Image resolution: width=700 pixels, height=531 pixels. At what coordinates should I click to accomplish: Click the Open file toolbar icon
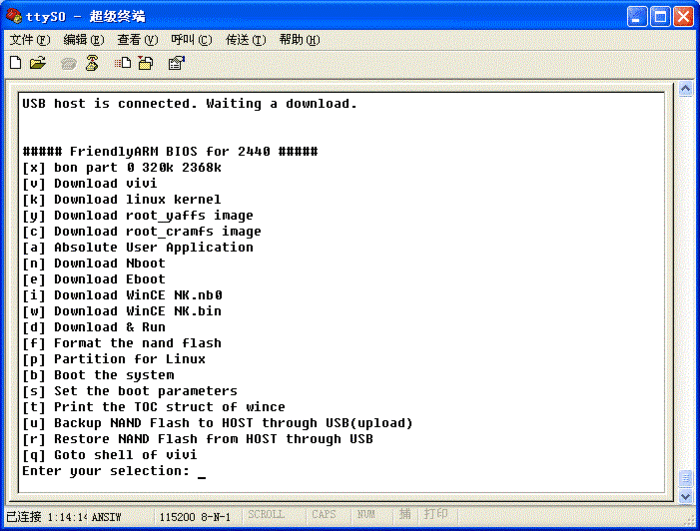click(38, 63)
